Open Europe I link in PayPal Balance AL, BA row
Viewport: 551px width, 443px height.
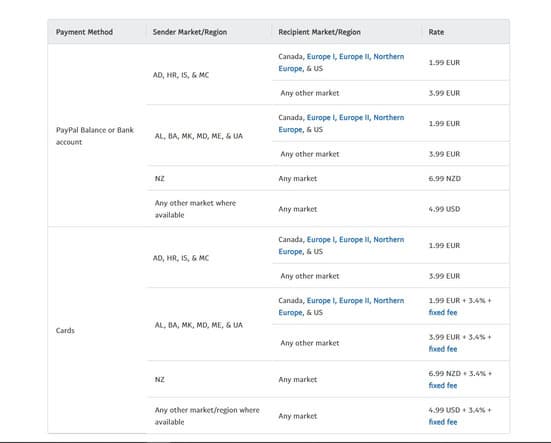pyautogui.click(x=321, y=118)
